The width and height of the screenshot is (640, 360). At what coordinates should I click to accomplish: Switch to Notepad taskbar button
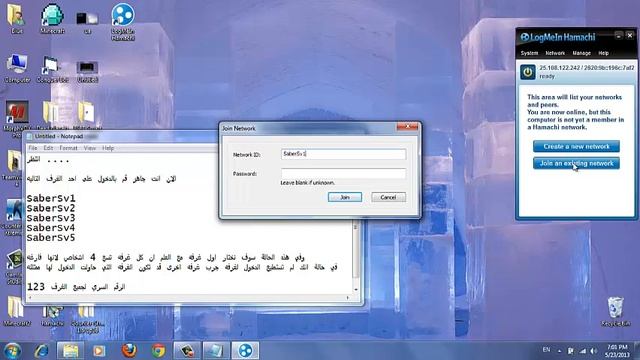[x=216, y=351]
